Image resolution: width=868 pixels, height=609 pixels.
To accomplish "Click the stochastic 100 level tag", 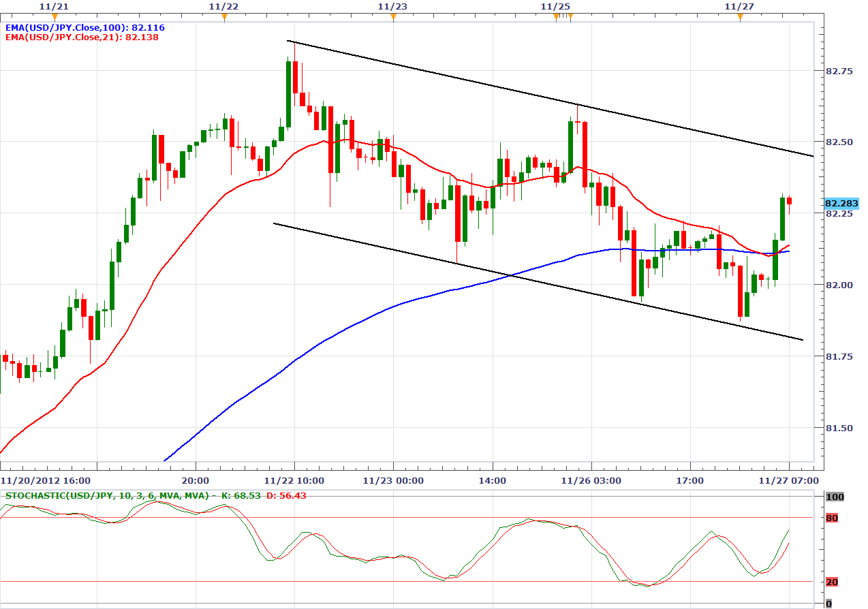I will click(835, 497).
